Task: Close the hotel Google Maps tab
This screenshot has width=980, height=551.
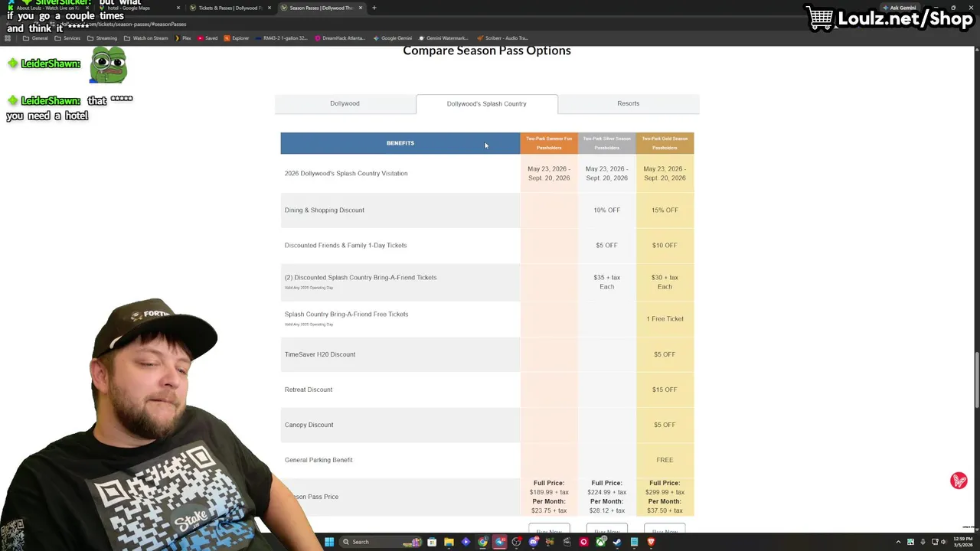Action: (178, 8)
